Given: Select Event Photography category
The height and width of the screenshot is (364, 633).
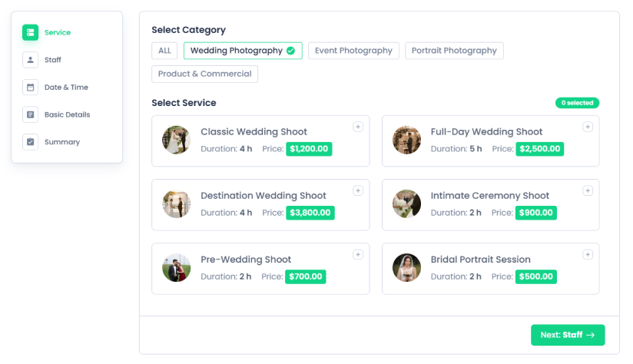Looking at the screenshot, I should 353,51.
